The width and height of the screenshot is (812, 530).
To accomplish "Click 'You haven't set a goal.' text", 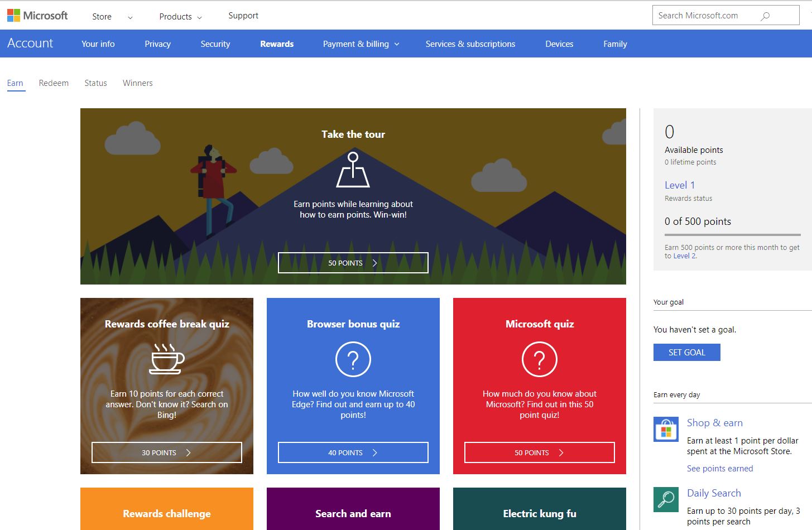I will click(x=695, y=330).
